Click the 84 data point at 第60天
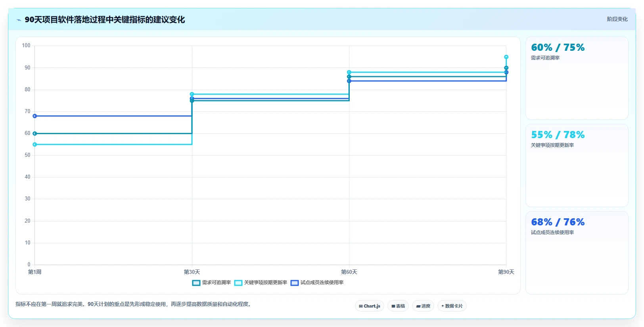Screen dimensions: 644x327 pyautogui.click(x=349, y=81)
